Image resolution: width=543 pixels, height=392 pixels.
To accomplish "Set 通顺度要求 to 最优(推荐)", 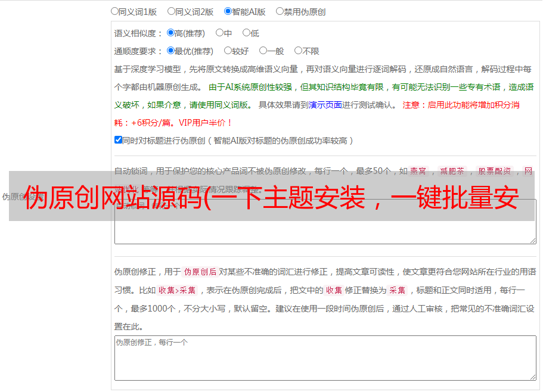I will tap(170, 51).
